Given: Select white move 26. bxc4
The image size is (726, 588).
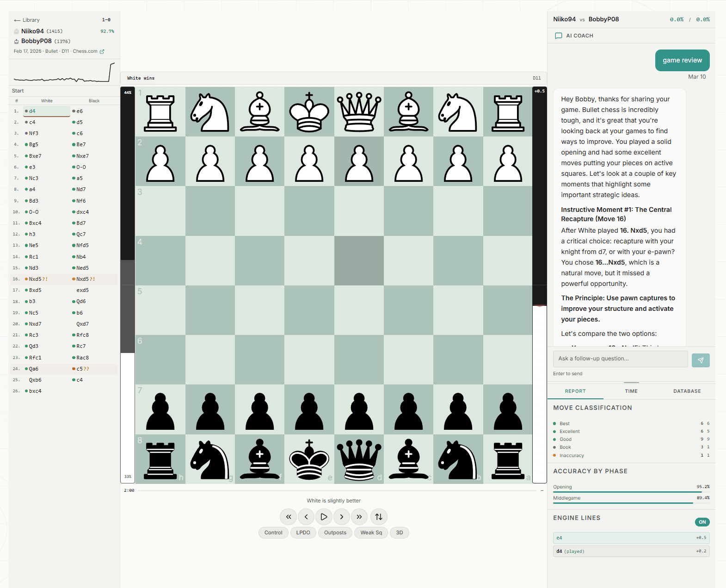Looking at the screenshot, I should pyautogui.click(x=46, y=391).
